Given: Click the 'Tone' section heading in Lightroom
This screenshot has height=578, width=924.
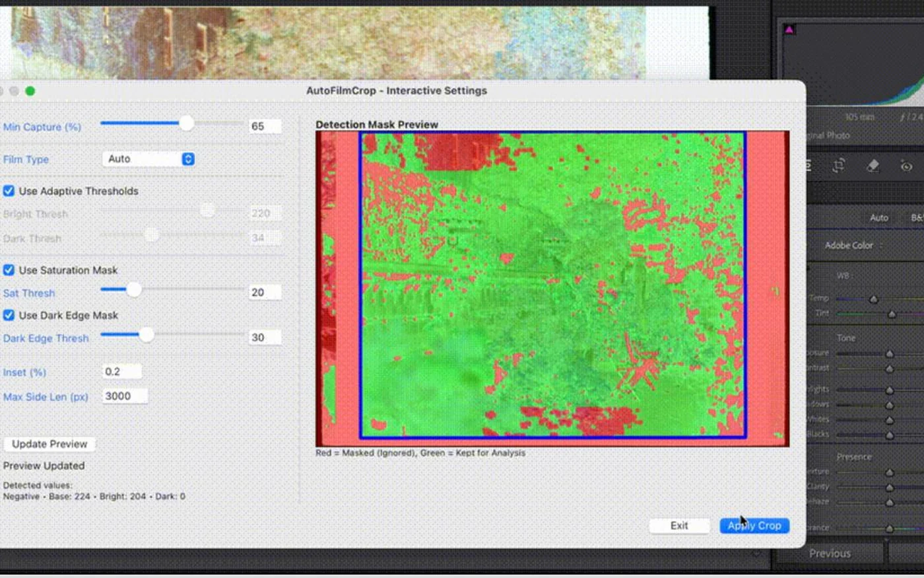Looking at the screenshot, I should coord(845,338).
